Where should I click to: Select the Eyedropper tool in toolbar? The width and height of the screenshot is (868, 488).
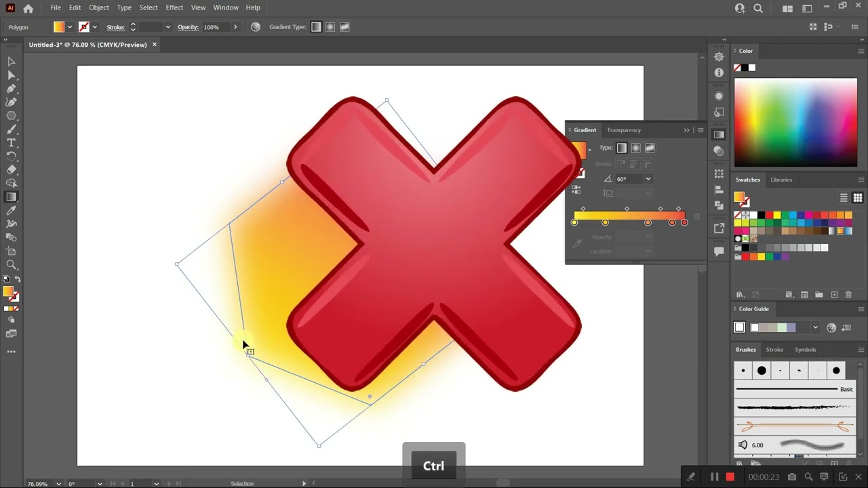coord(12,211)
